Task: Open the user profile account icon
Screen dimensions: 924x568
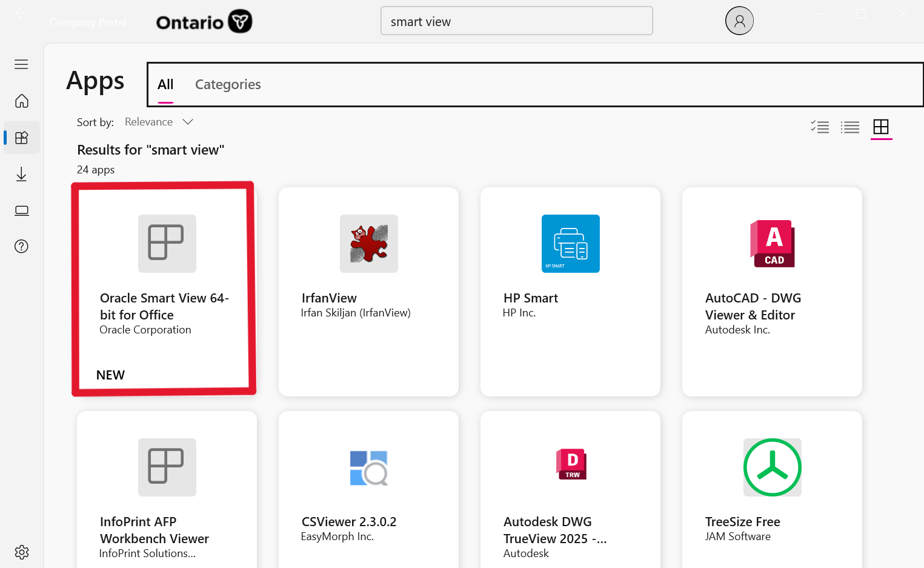Action: pyautogui.click(x=739, y=20)
